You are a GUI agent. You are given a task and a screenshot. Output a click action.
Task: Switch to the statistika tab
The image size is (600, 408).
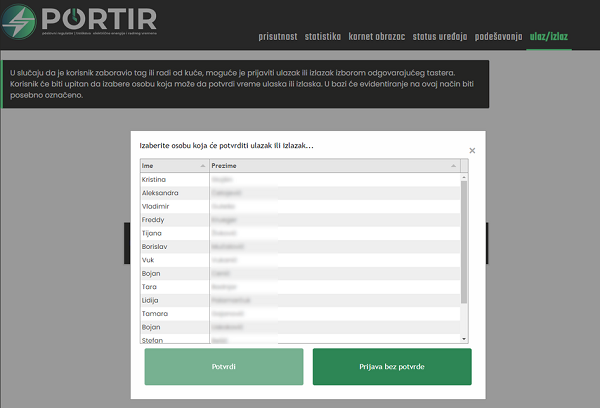[x=323, y=35]
